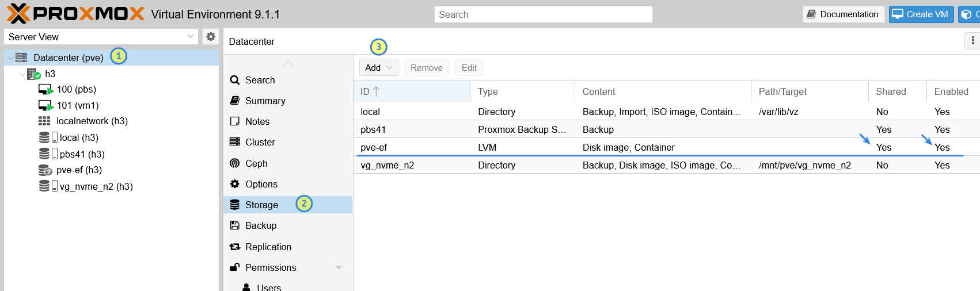Click the /mnt/pve/vg_nvme_n2 path cell
Image resolution: width=980 pixels, height=291 pixels.
804,165
